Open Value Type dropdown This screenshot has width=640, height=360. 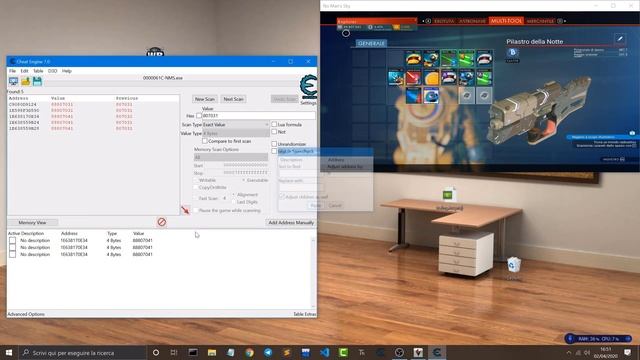click(236, 133)
